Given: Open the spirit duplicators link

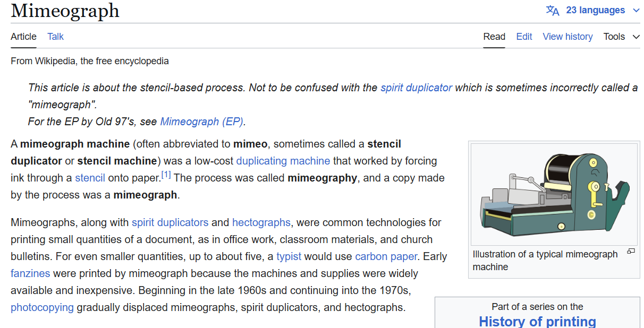Looking at the screenshot, I should [170, 222].
